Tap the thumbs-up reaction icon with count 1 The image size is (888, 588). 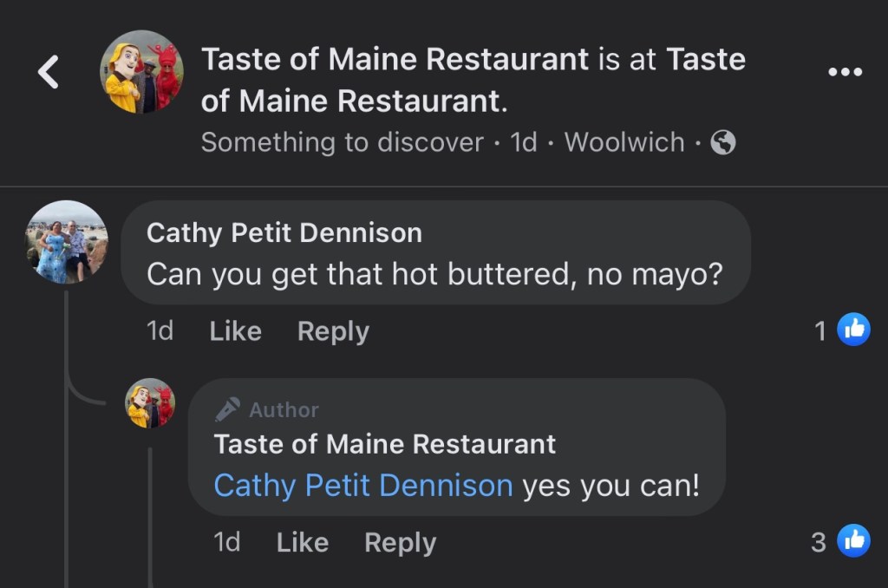[853, 330]
